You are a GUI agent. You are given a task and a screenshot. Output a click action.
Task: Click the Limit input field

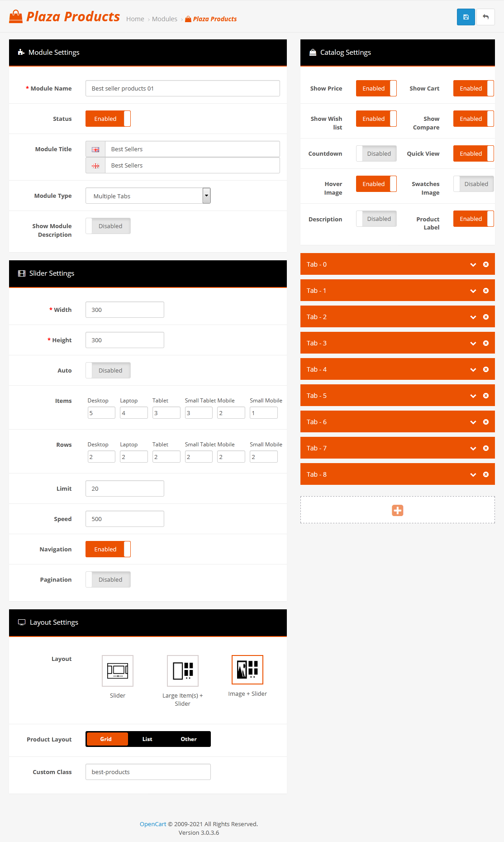coord(125,488)
